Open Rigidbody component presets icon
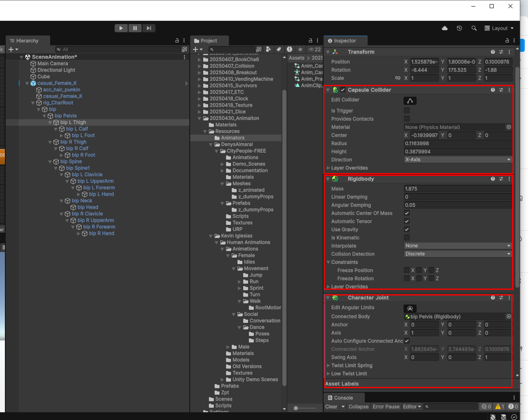 tap(501, 179)
